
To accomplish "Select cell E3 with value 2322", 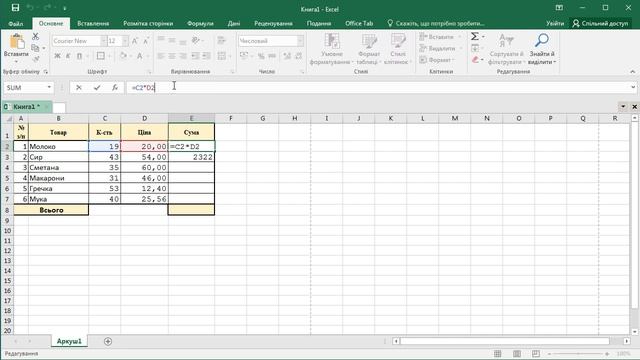I will click(191, 157).
